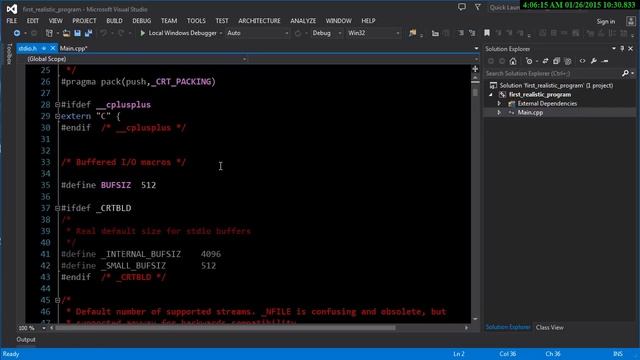The height and width of the screenshot is (360, 640).
Task: Click the Redo arrow icon
Action: pos(121,33)
